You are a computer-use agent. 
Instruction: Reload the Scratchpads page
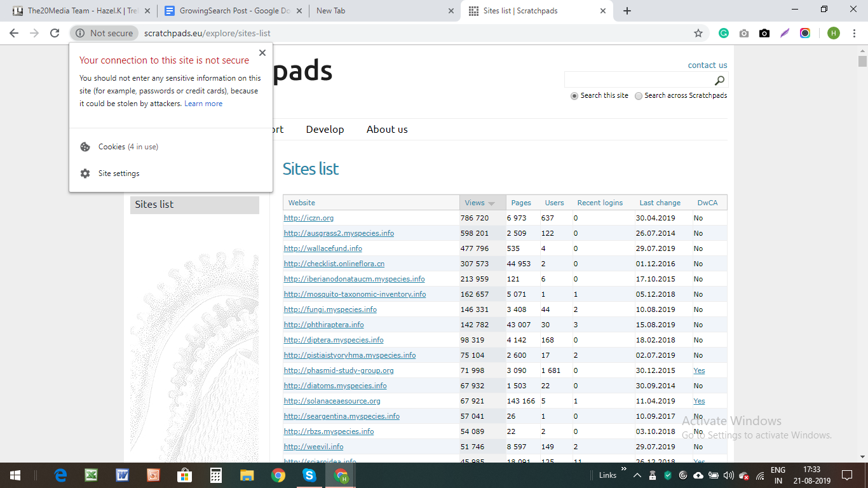pyautogui.click(x=55, y=33)
